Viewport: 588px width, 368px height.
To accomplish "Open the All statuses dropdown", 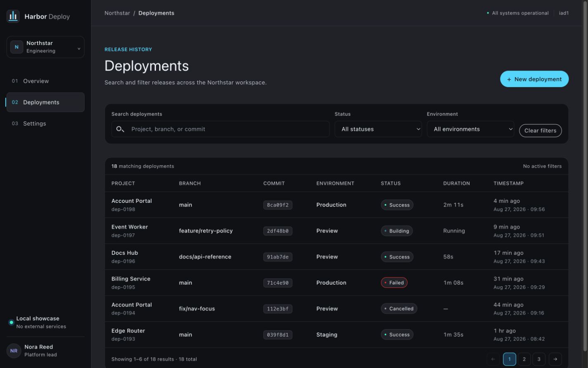I will tap(378, 129).
